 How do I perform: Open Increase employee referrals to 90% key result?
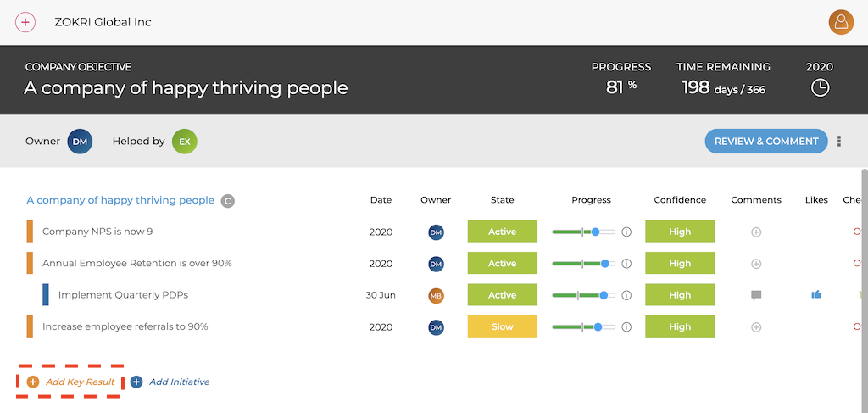point(125,326)
